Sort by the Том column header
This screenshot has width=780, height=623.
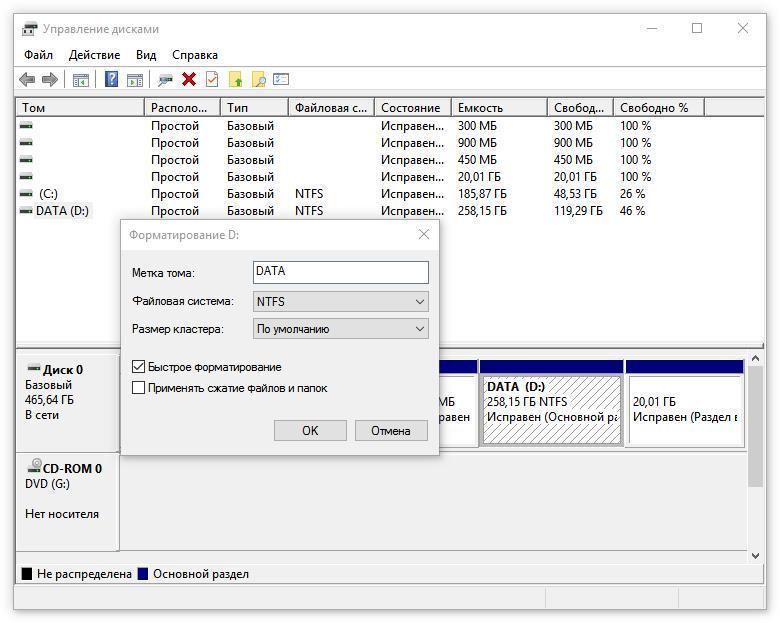80,107
